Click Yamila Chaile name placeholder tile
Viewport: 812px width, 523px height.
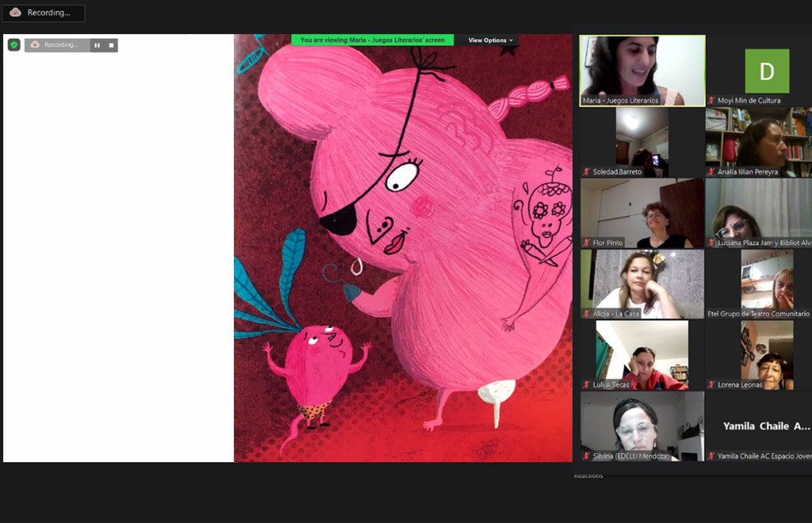pos(759,426)
